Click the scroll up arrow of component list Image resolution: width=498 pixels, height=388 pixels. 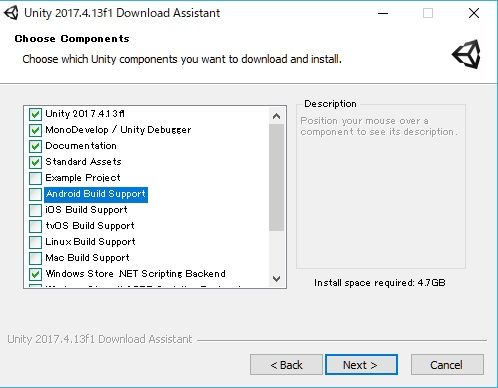tap(276, 116)
